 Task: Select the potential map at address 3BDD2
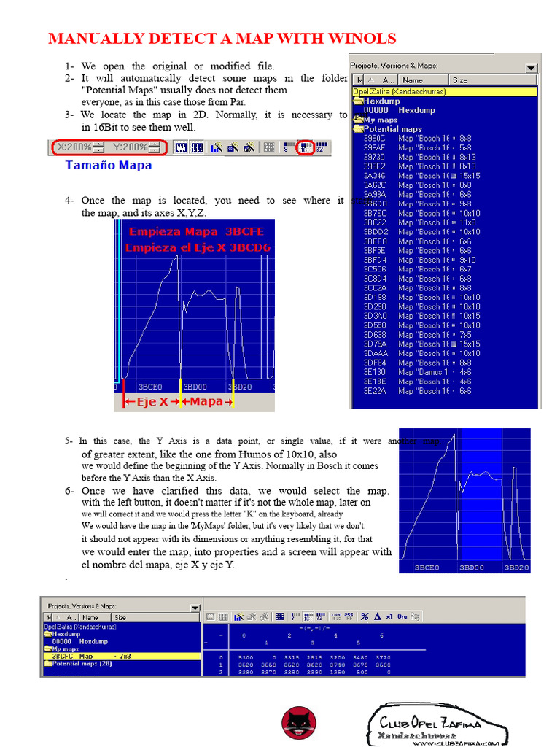tap(422, 232)
